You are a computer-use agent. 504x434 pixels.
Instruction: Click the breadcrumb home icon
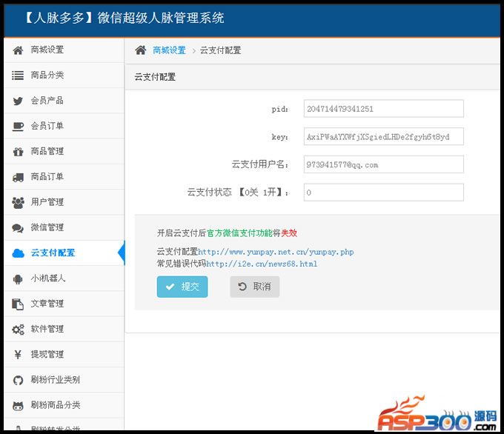[x=141, y=50]
